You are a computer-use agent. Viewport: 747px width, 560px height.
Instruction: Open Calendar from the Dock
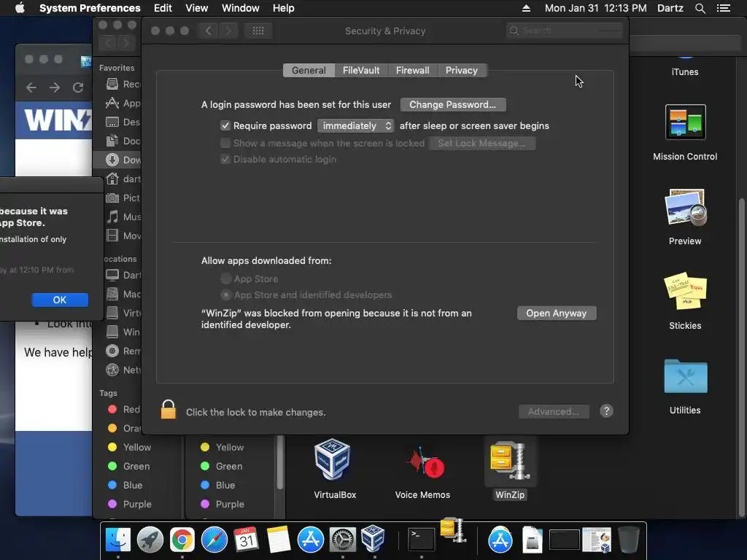tap(247, 540)
